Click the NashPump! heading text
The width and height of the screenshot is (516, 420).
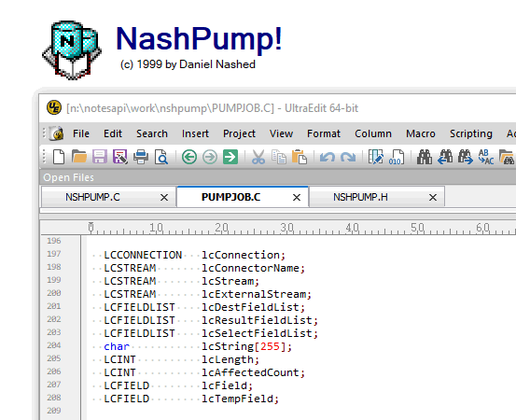(x=199, y=39)
